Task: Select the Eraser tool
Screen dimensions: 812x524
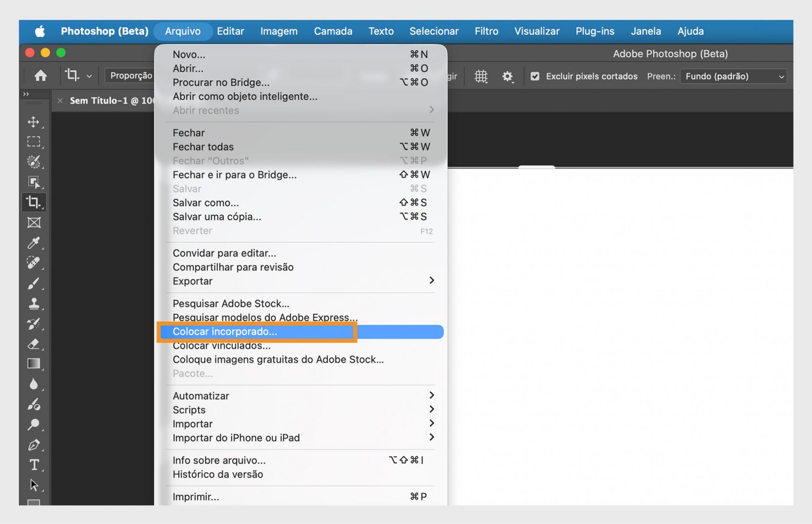Action: coord(34,344)
